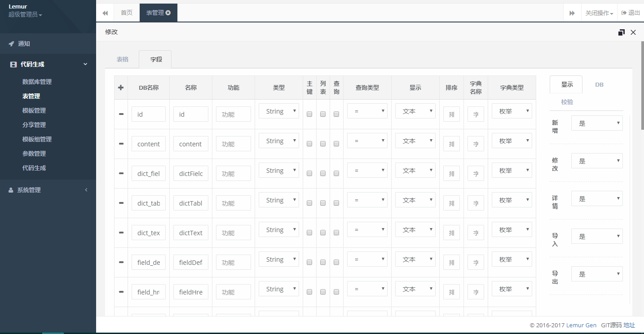
Task: Expand the 系统管理 menu chevron
Action: click(x=86, y=190)
